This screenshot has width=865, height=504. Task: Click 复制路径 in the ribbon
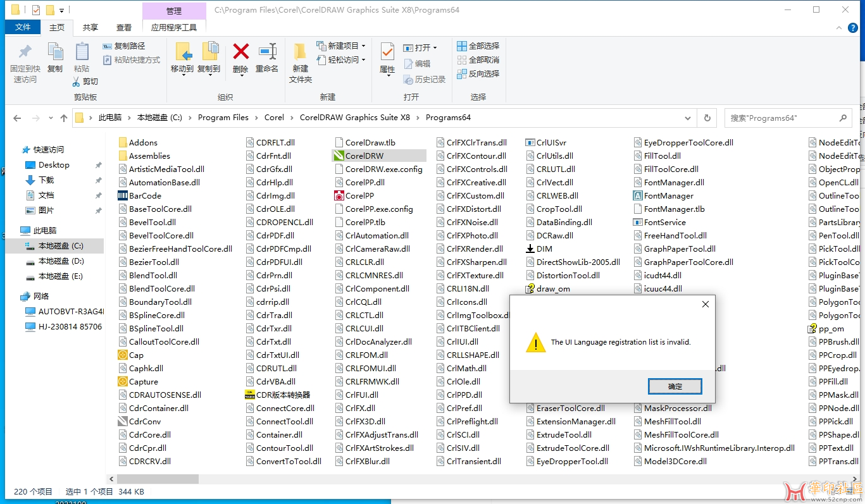click(124, 46)
